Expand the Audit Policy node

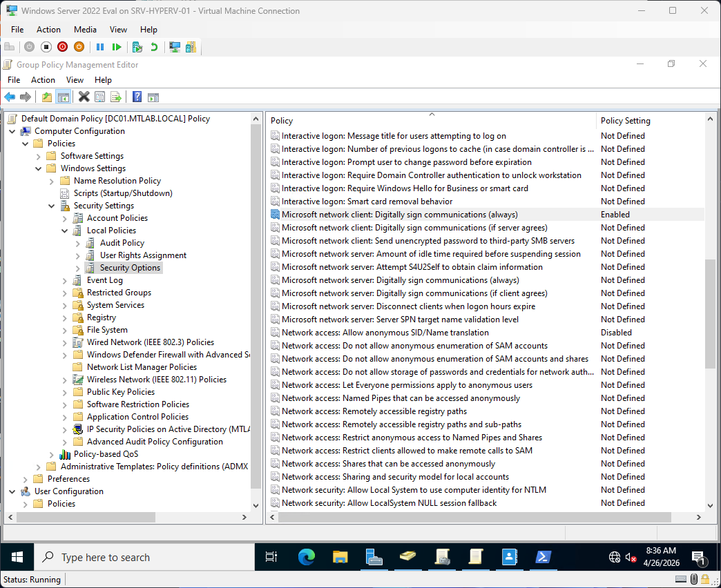coord(78,243)
